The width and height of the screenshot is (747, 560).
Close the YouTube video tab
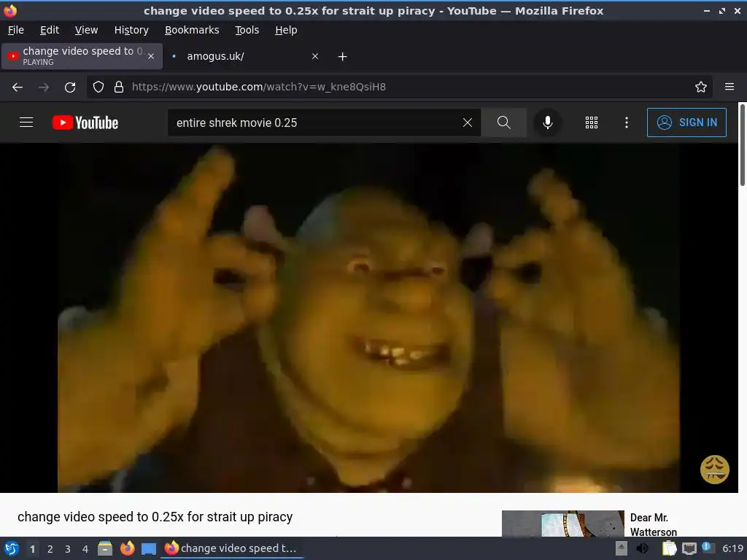151,56
